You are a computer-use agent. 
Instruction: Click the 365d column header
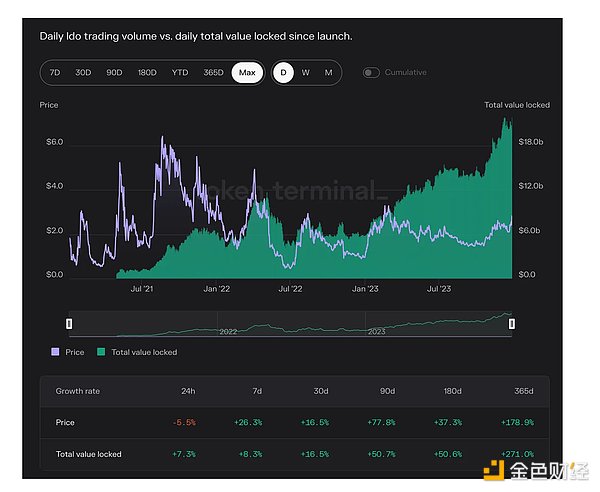pos(525,392)
